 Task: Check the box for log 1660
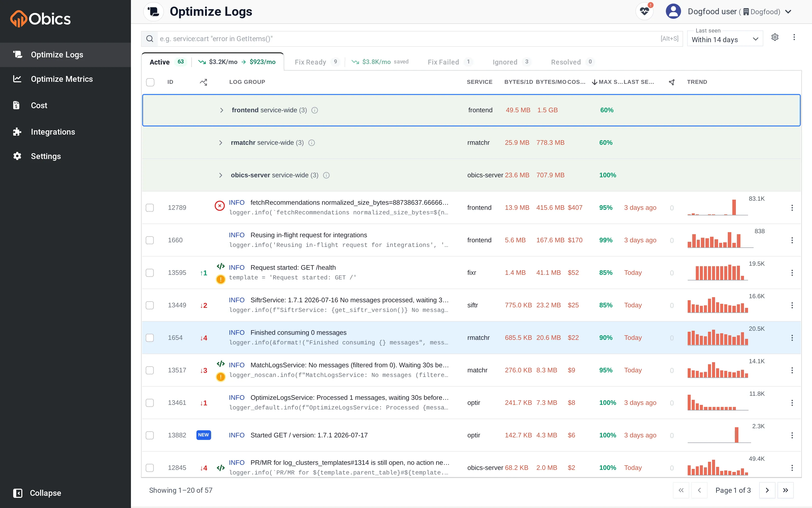click(150, 241)
